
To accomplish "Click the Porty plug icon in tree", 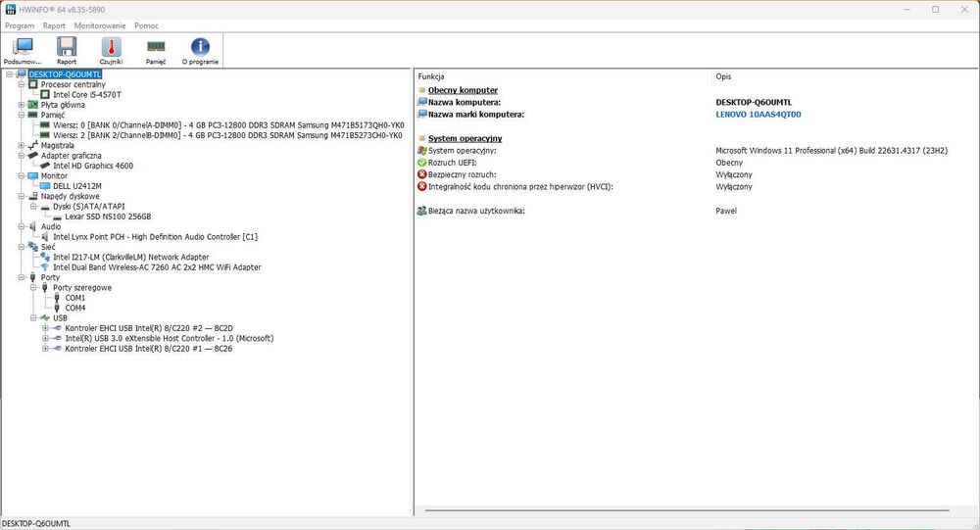I will (33, 277).
